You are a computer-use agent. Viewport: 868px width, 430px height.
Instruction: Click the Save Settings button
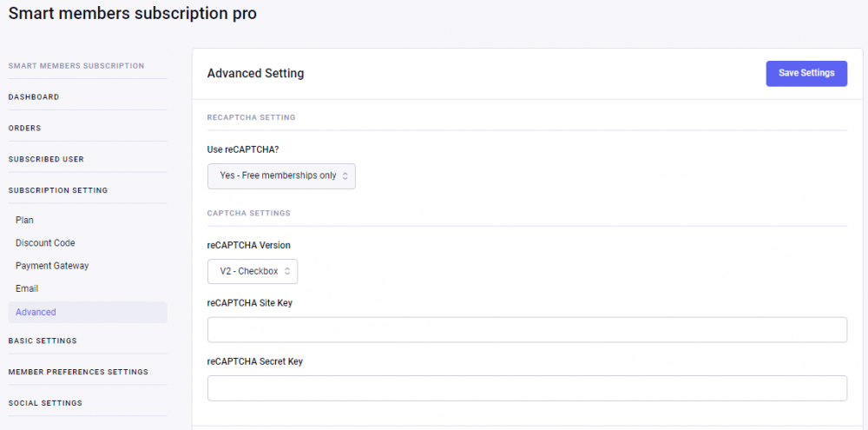point(806,73)
